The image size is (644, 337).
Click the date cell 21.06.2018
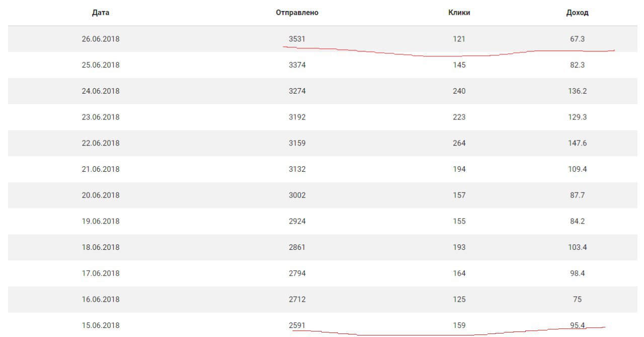[101, 169]
